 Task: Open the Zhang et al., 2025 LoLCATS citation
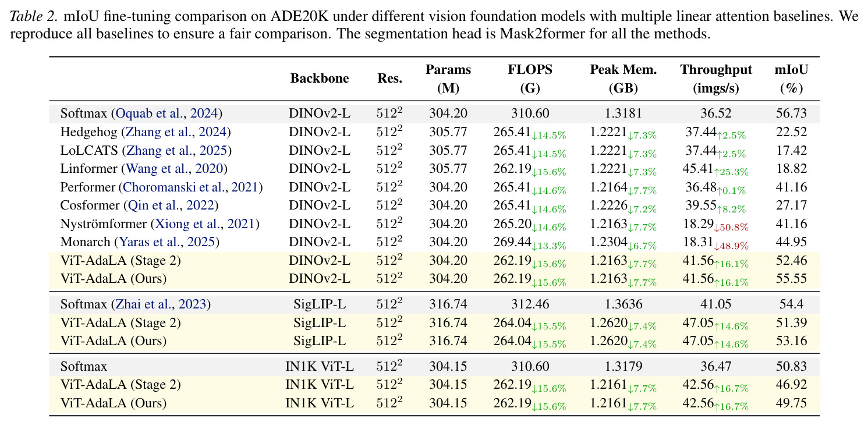pos(176,151)
